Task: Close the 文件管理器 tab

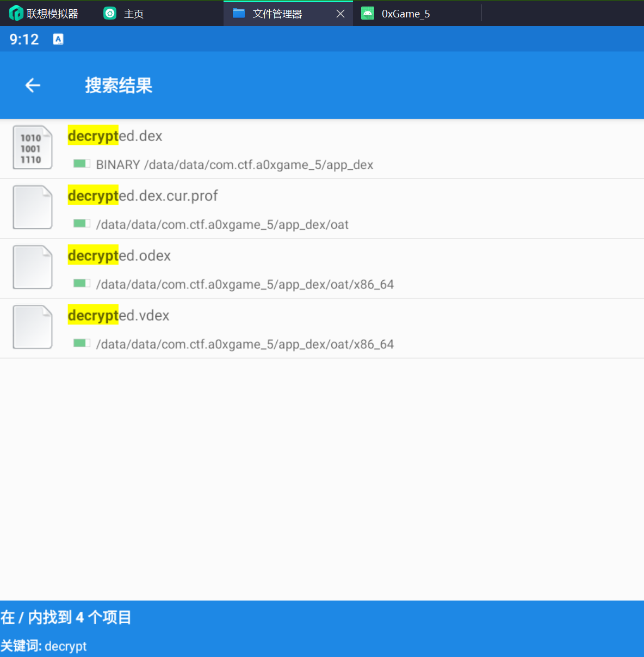Action: click(x=340, y=14)
